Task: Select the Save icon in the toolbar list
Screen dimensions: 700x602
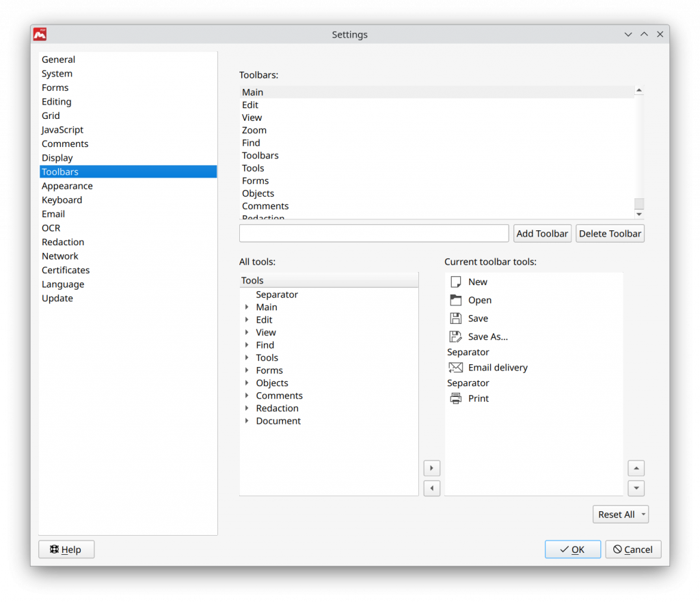Action: pyautogui.click(x=455, y=318)
